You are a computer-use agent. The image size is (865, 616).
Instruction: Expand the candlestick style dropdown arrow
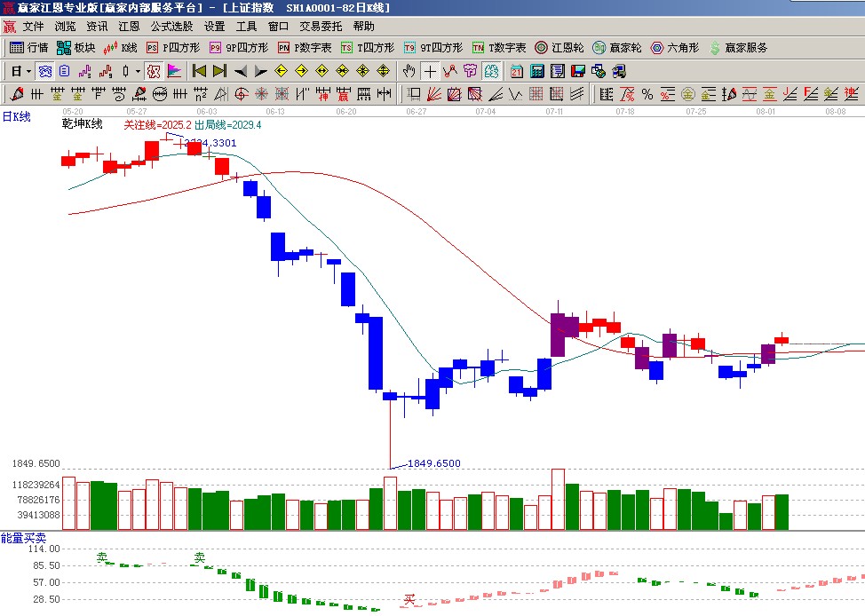pos(138,71)
